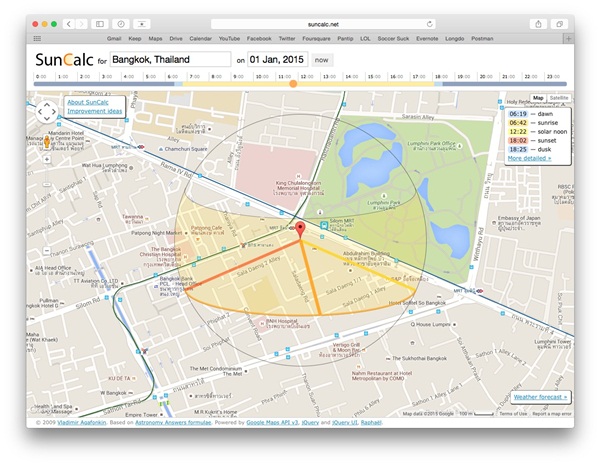Click the map zoom slider track

click(x=47, y=205)
